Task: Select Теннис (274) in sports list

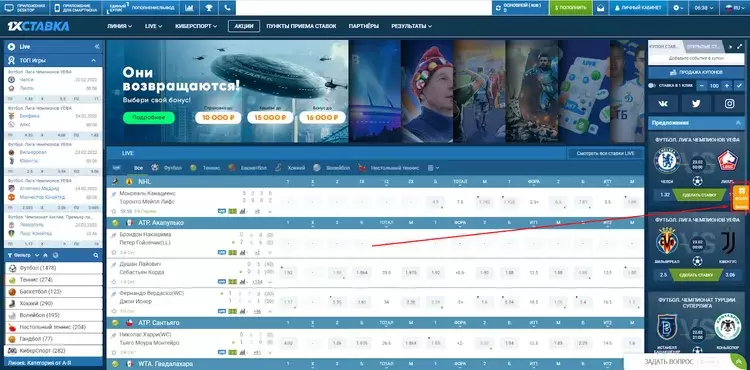Action: pyautogui.click(x=54, y=280)
